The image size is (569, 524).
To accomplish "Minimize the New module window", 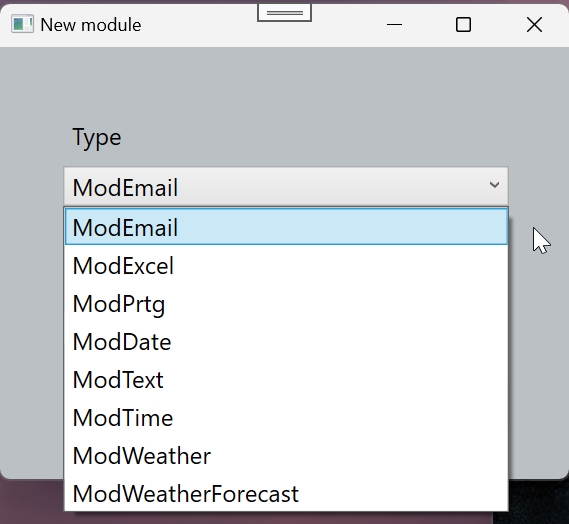I will click(x=394, y=25).
